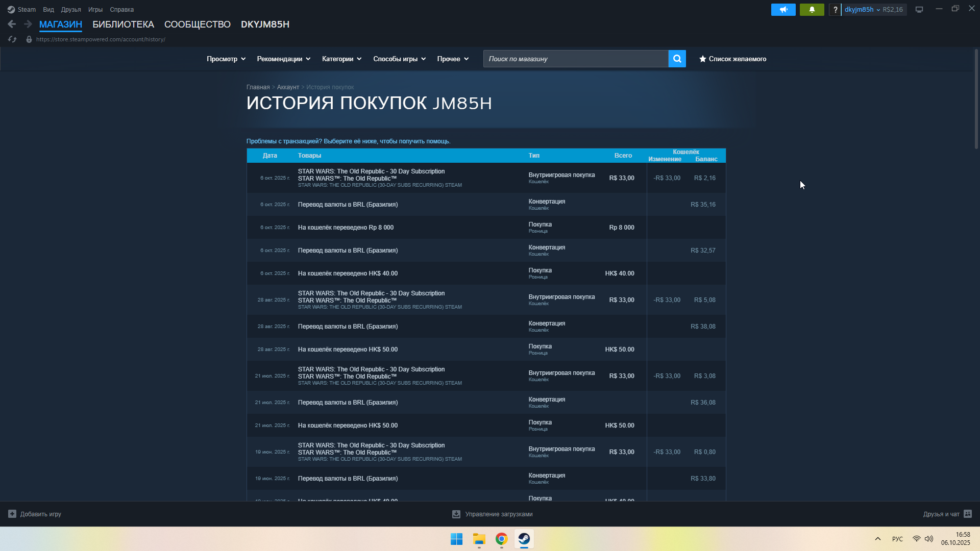Viewport: 980px width, 551px height.
Task: Click into the store search field
Action: point(575,59)
